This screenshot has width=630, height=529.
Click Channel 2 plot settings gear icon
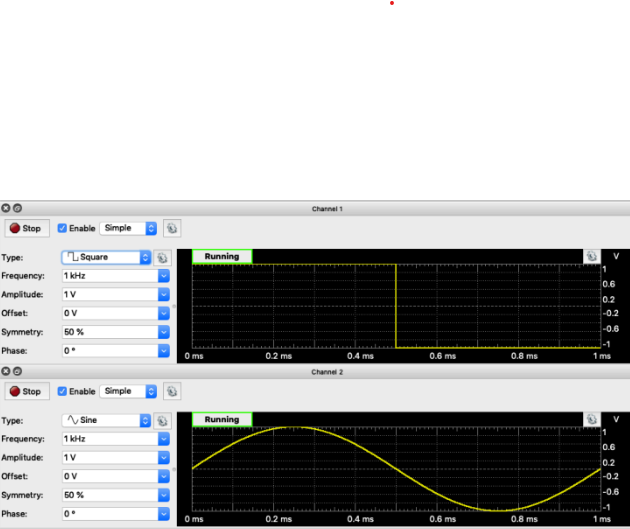tap(591, 419)
